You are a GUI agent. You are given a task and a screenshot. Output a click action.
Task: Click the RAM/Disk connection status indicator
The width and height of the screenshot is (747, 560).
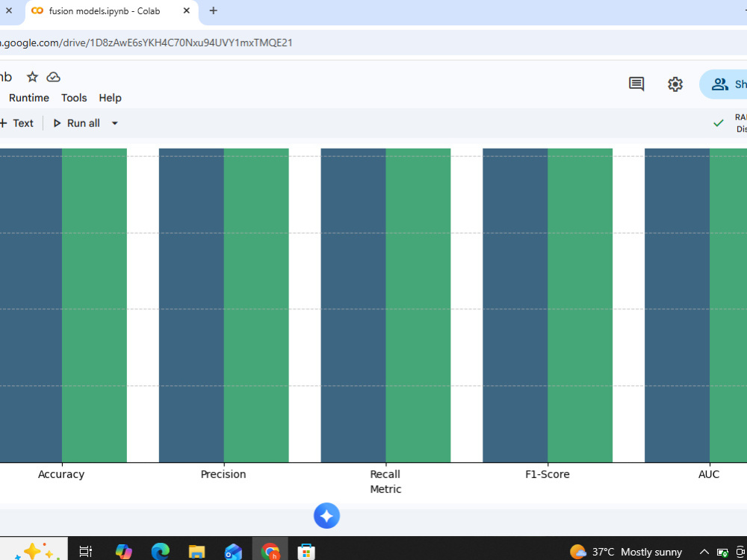tap(731, 123)
